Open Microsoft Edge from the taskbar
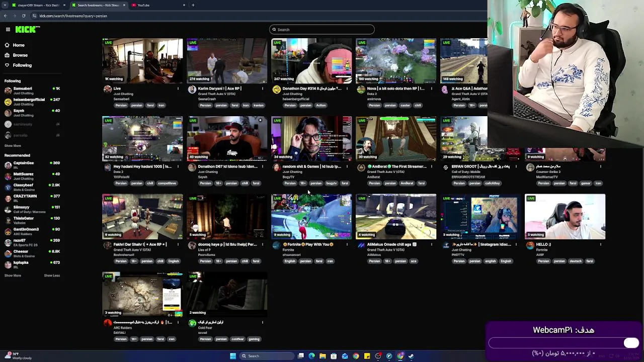 tap(311, 356)
